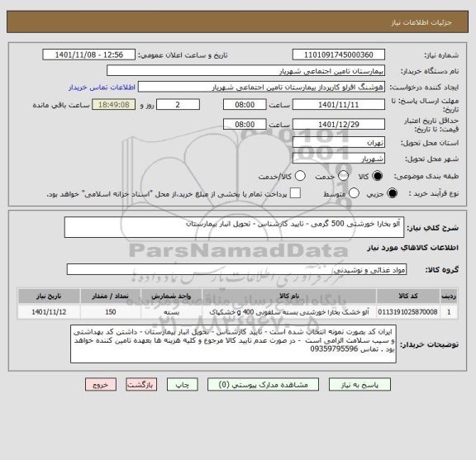Open مشاهده مدارک پیوستی (0) button

pyautogui.click(x=263, y=385)
